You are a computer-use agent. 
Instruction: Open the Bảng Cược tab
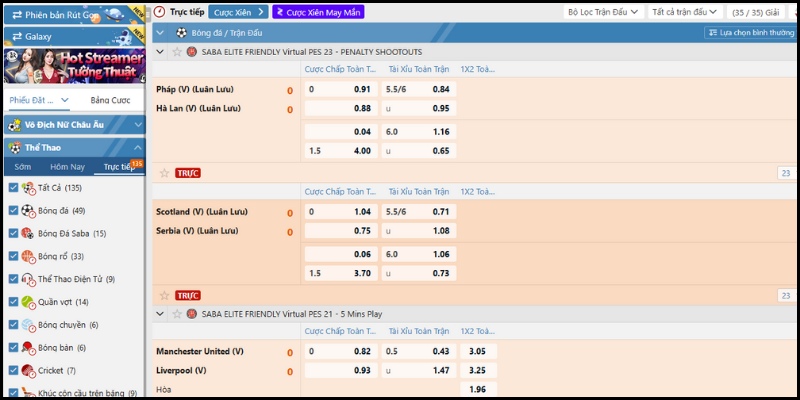point(110,101)
